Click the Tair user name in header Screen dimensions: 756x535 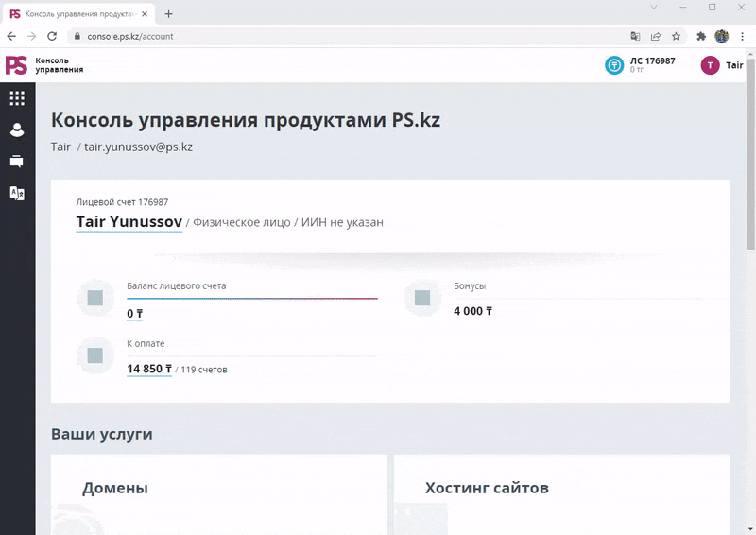click(734, 65)
